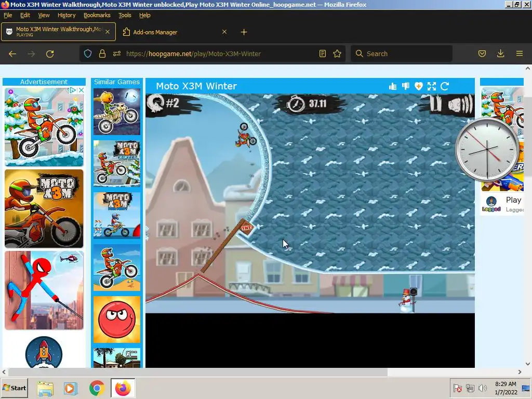Open Moto X3M Pool Party thumbnail

[117, 216]
